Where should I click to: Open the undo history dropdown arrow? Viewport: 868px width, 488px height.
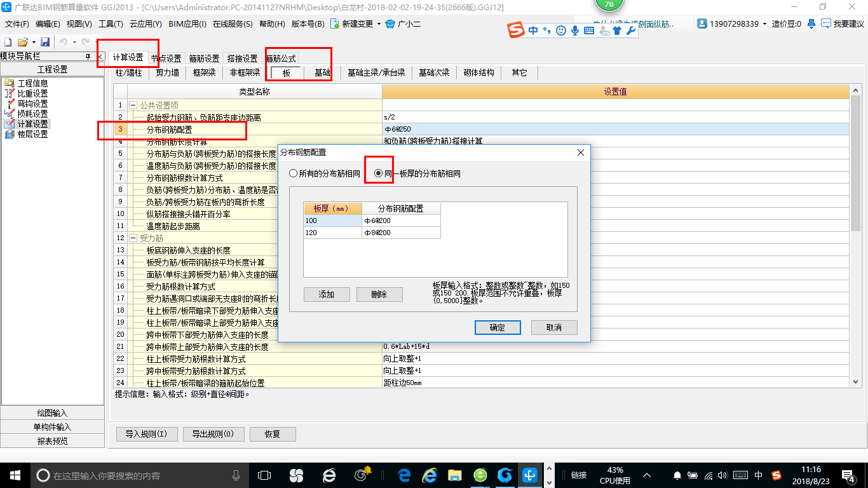tap(74, 42)
